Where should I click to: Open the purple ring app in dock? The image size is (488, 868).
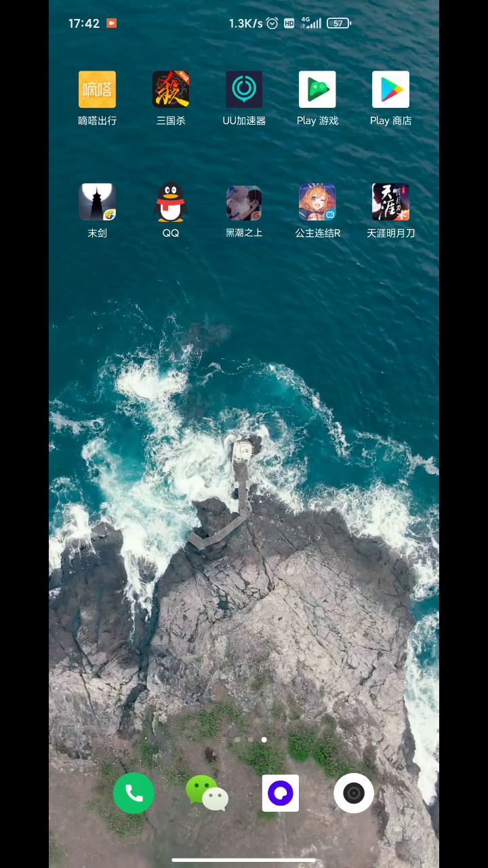click(x=281, y=793)
